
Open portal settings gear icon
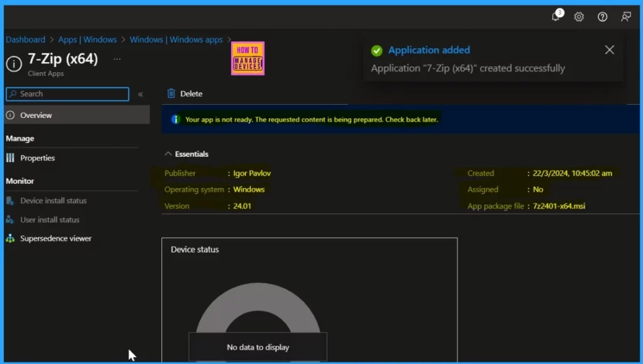click(x=578, y=17)
